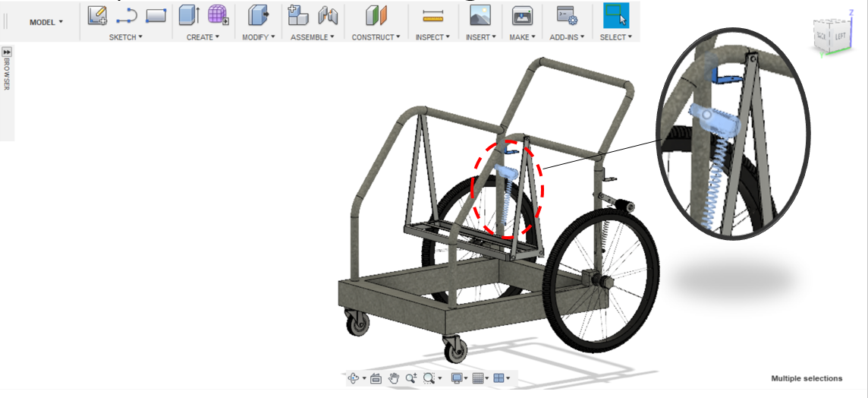This screenshot has height=398, width=868.
Task: Open the Display Settings monitor icon
Action: click(x=457, y=378)
